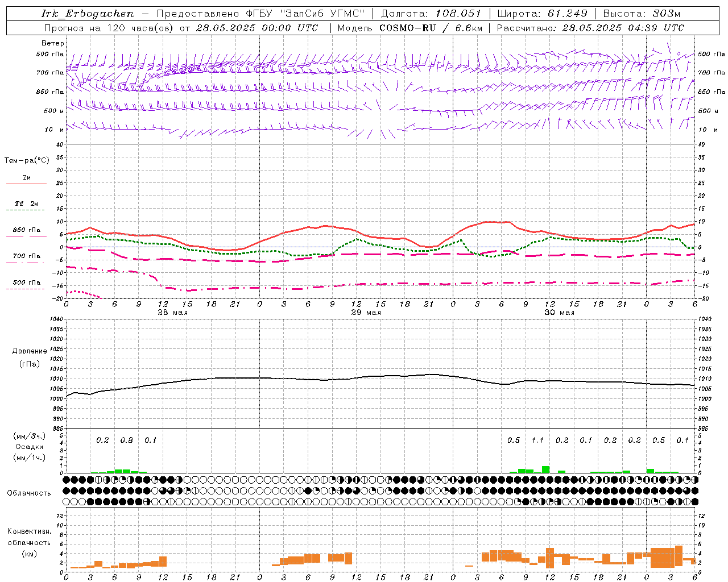This screenshot has width=728, height=582.
Task: Click the forecast start 28.05.2025 00:00 UTC
Action: (x=257, y=28)
